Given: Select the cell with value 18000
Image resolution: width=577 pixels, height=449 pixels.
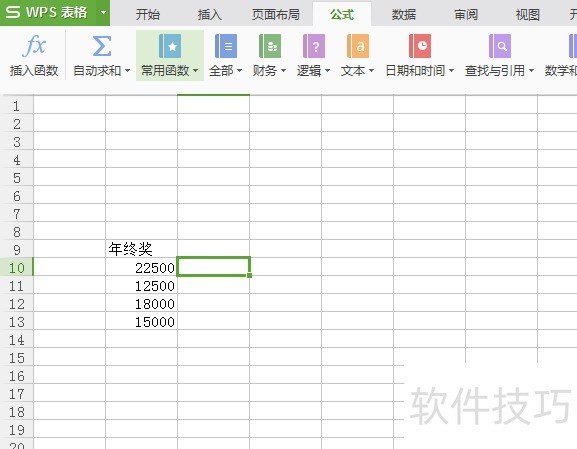Looking at the screenshot, I should click(141, 303).
